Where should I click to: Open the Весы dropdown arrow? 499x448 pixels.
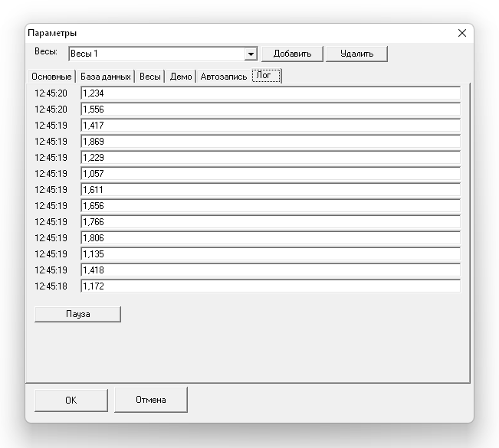[250, 54]
